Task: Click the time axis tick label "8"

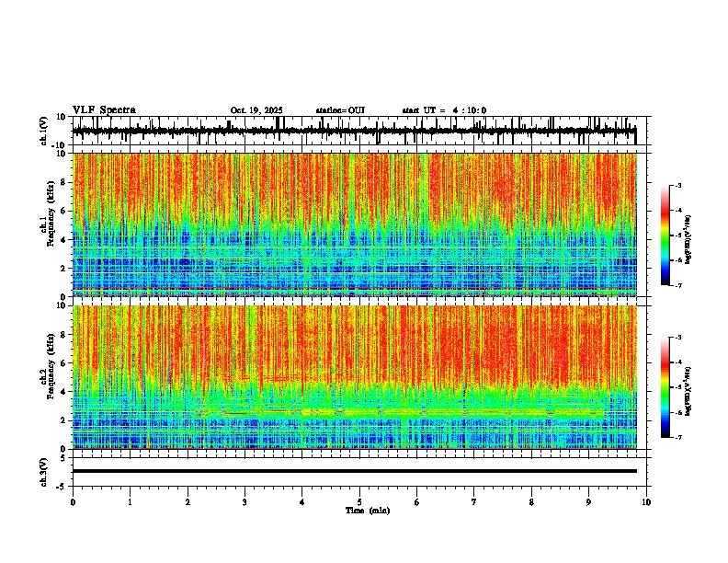Action: pos(531,502)
